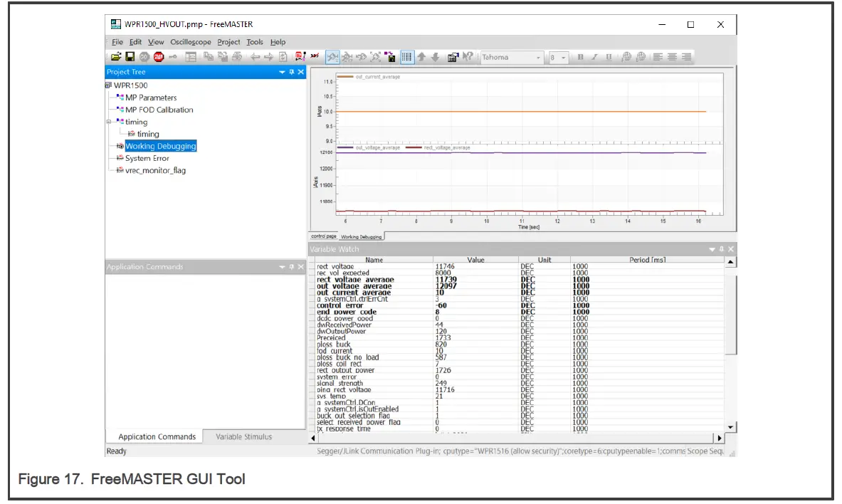This screenshot has height=504, width=842.
Task: Collapse the timing tree node
Action: point(109,122)
